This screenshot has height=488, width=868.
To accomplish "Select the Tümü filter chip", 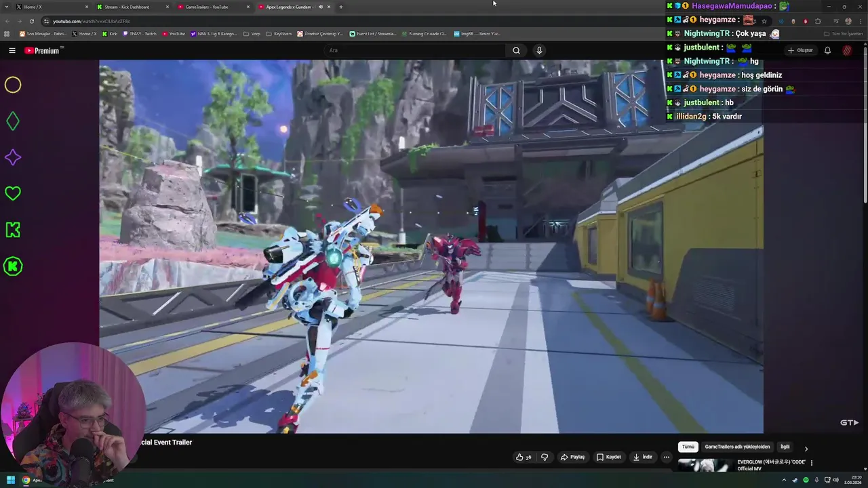I will point(688,447).
